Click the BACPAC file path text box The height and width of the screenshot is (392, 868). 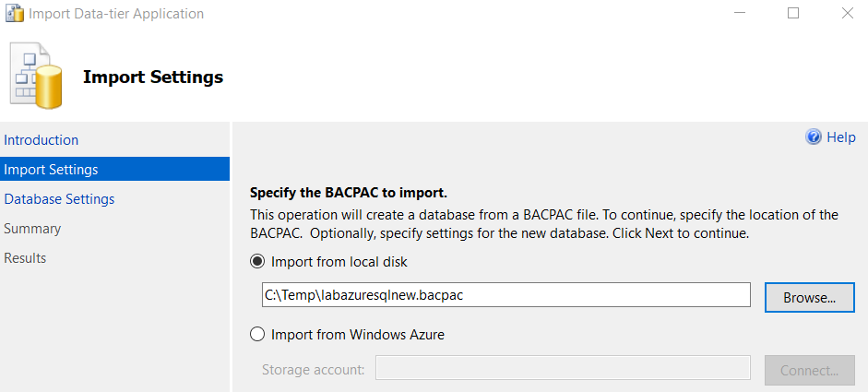tap(505, 295)
